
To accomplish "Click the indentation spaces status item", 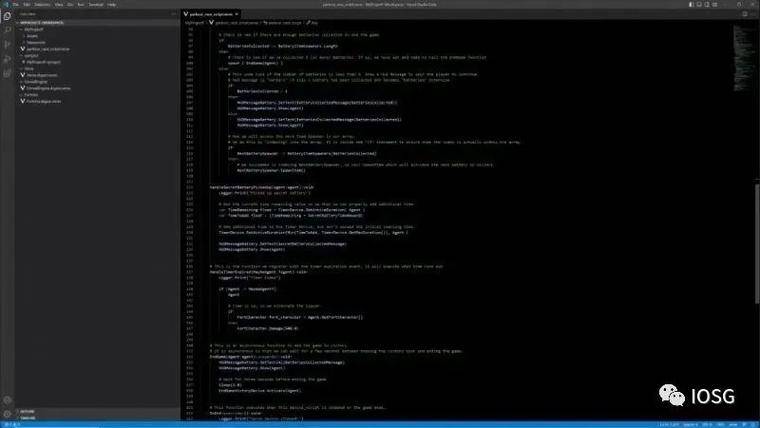I will click(691, 425).
